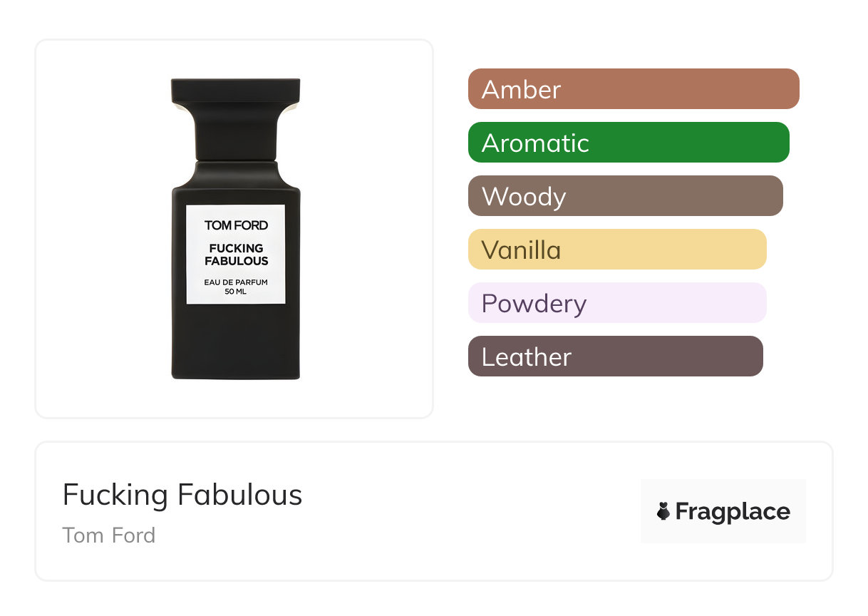868x616 pixels.
Task: Open the Fucking Fabulous title heading
Action: [x=182, y=495]
